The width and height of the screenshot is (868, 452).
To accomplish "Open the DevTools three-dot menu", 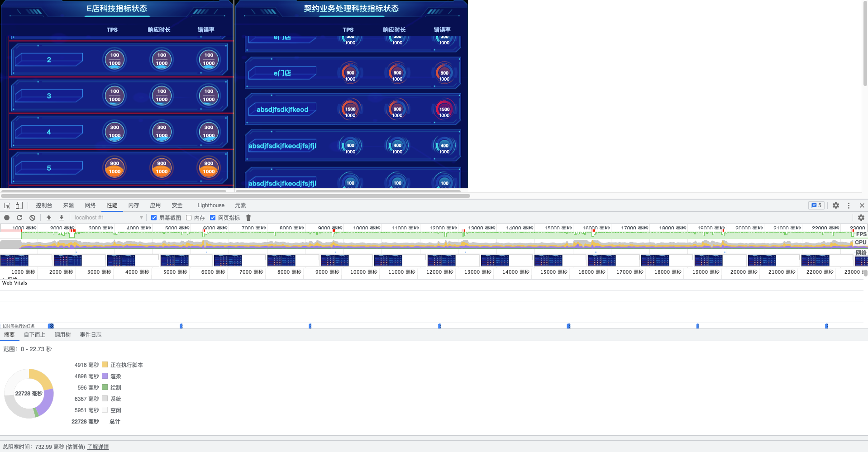I will click(849, 205).
